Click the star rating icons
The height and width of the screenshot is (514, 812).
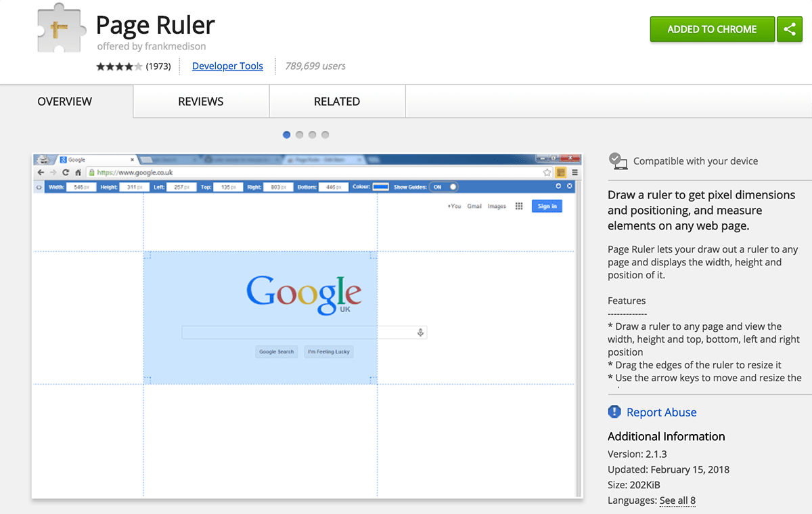119,66
